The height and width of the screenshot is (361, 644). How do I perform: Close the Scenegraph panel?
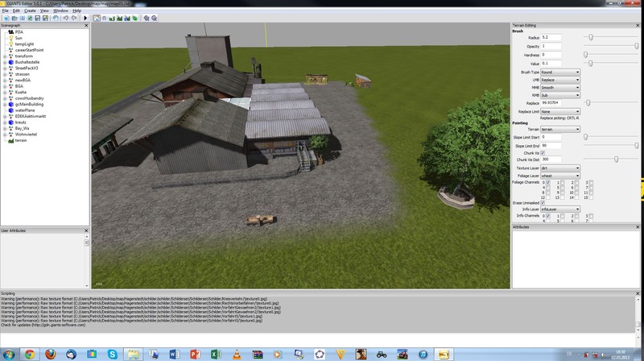pyautogui.click(x=86, y=26)
